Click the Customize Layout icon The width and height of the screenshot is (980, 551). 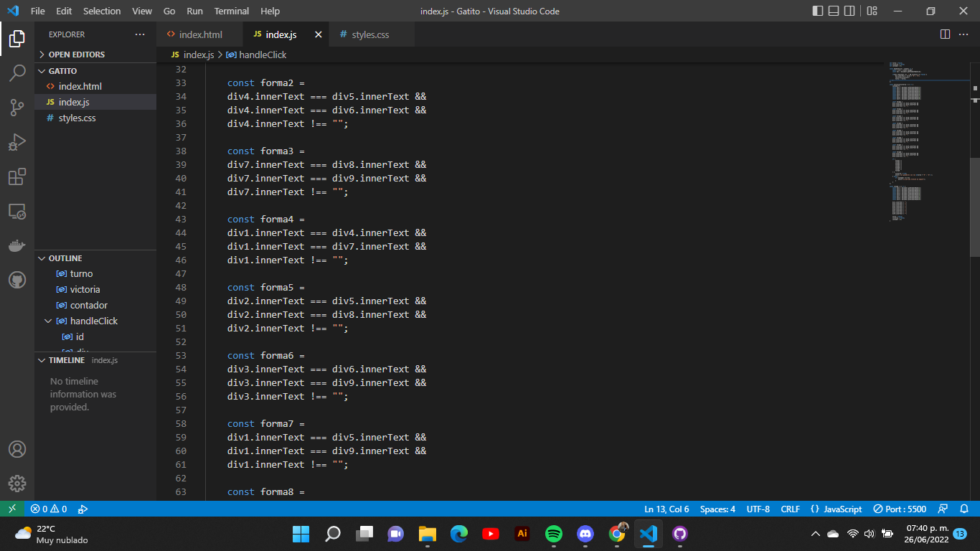(x=872, y=11)
